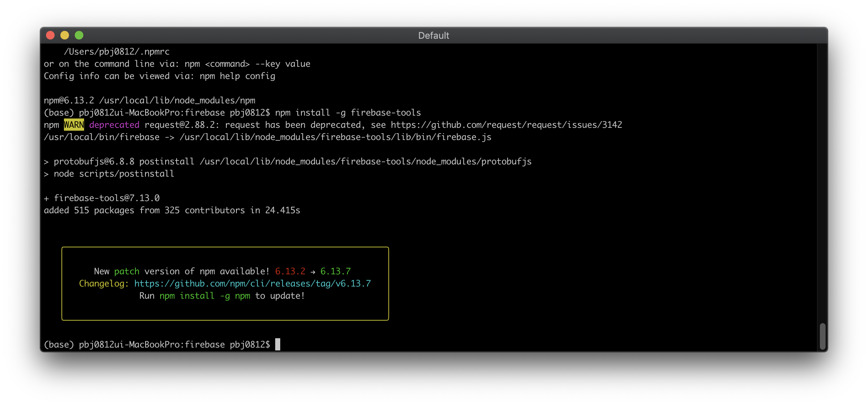Click the red close window button
The width and height of the screenshot is (868, 405).
click(x=50, y=35)
